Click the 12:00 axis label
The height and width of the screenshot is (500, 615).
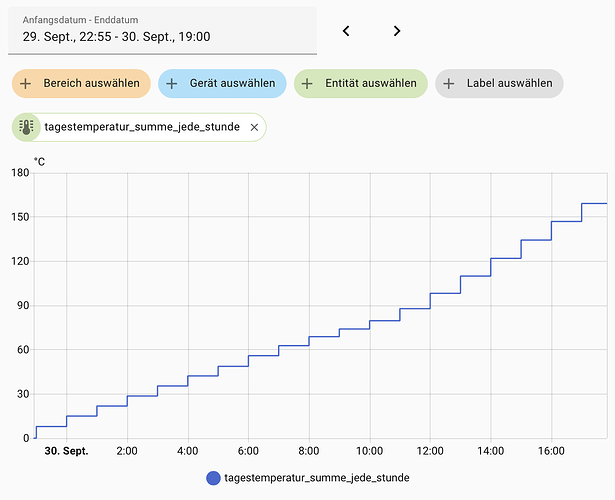(x=430, y=451)
